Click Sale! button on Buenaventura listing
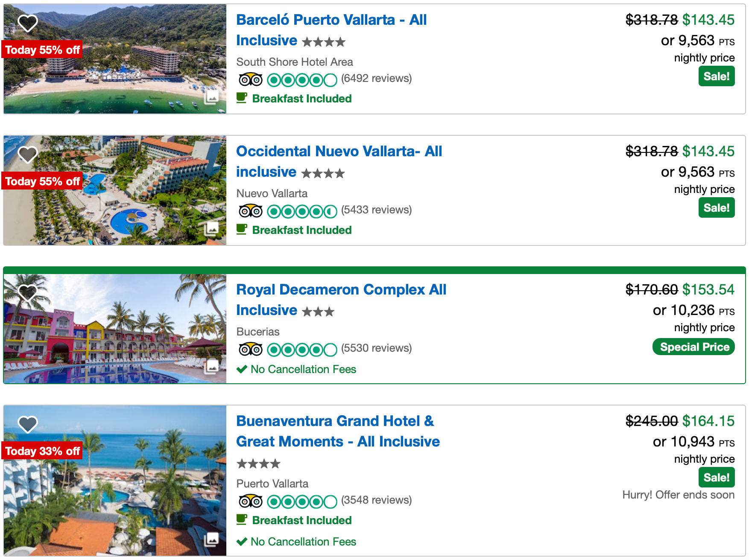 pos(716,478)
